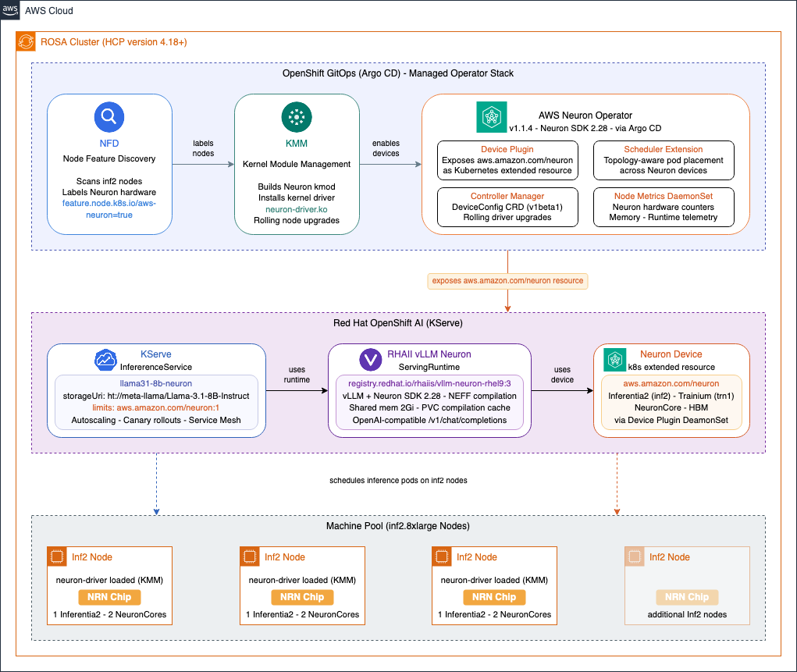Click 'storageUri: ht://meta-llama/Llama-3.1-8B-Instruct' line
Viewport: 797px width, 672px height.
point(155,396)
